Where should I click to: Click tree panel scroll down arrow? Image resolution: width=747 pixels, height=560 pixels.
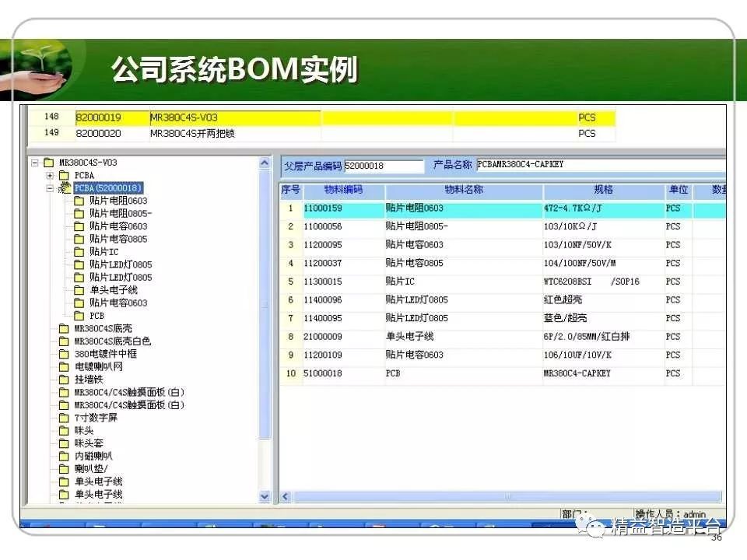(x=265, y=496)
